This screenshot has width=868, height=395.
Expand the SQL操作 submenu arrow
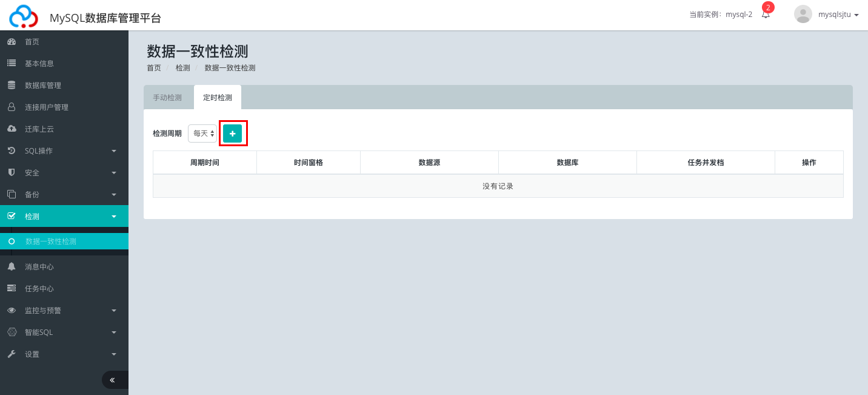pos(114,151)
